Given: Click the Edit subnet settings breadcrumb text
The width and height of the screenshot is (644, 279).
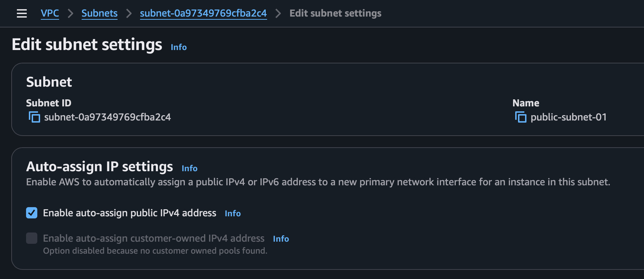Looking at the screenshot, I should pyautogui.click(x=335, y=13).
